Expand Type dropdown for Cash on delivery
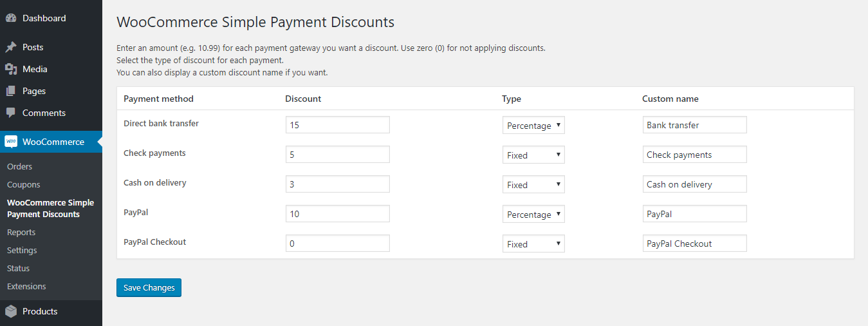 pos(533,185)
